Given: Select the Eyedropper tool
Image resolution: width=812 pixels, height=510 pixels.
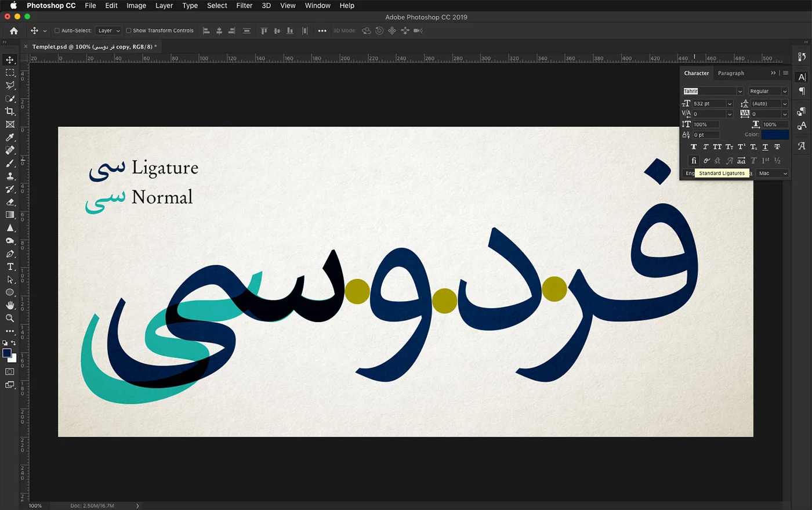Looking at the screenshot, I should [x=10, y=138].
